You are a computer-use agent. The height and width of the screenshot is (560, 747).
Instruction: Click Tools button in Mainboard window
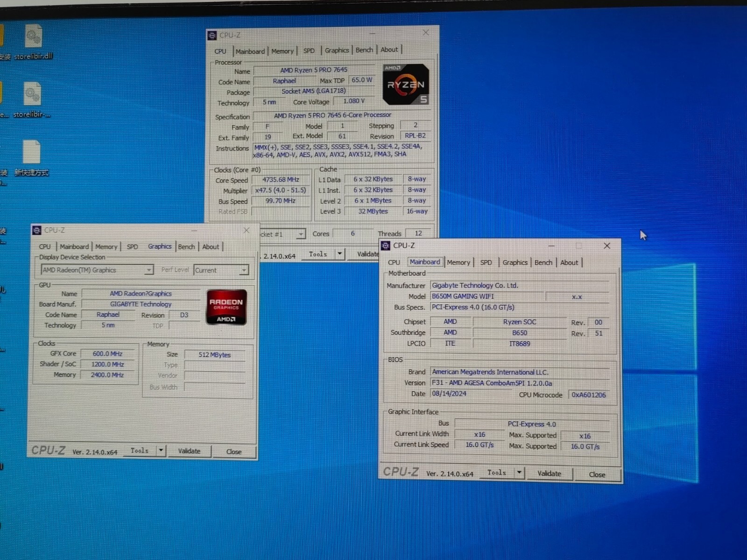click(x=497, y=473)
